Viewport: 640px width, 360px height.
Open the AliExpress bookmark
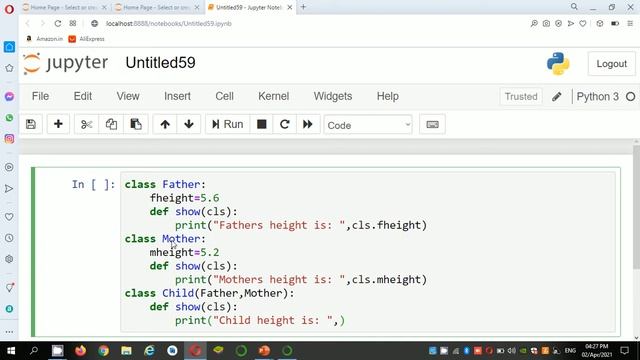87,39
